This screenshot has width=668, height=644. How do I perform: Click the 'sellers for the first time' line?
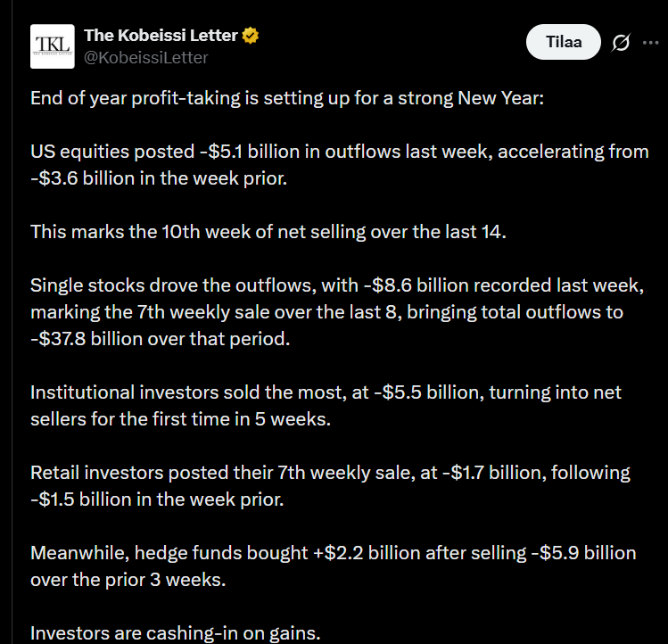[x=180, y=418]
